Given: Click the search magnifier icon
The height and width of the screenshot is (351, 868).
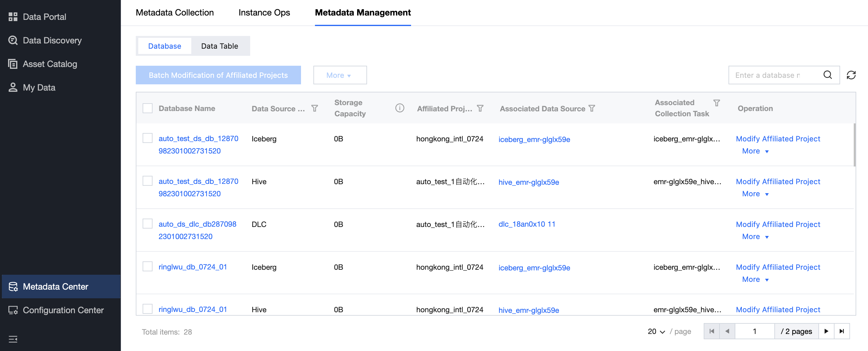Looking at the screenshot, I should [x=828, y=75].
